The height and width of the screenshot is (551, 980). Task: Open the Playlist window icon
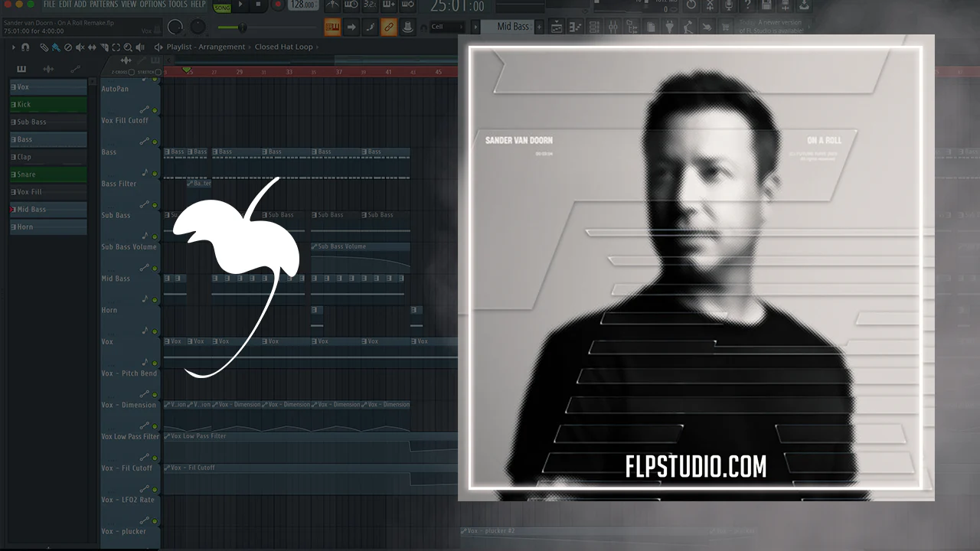click(557, 28)
